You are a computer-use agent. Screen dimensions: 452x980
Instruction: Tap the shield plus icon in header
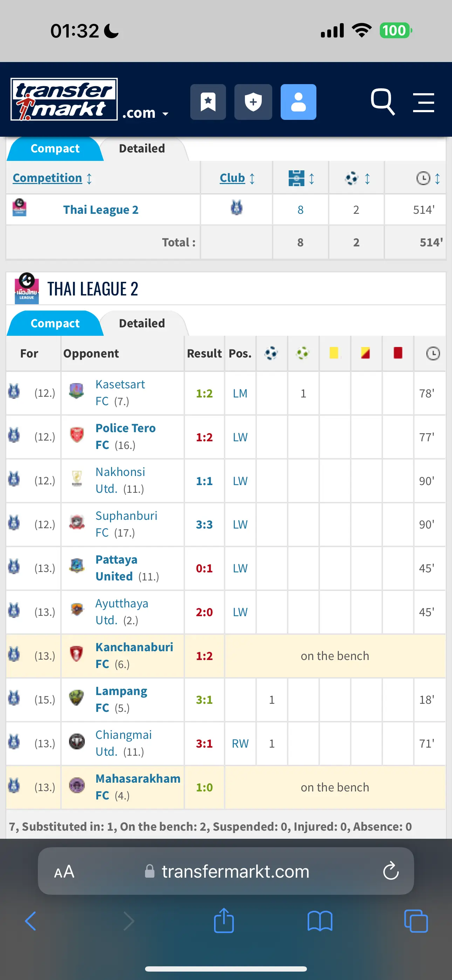click(x=253, y=102)
